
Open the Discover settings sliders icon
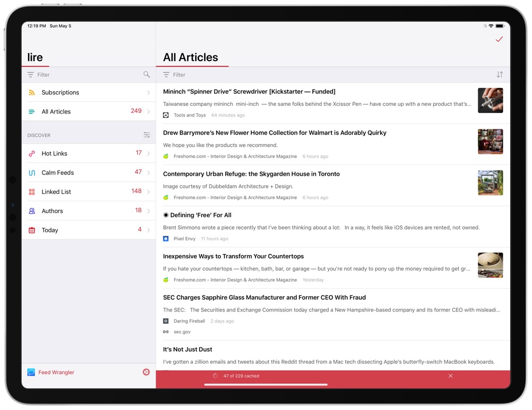(x=147, y=135)
